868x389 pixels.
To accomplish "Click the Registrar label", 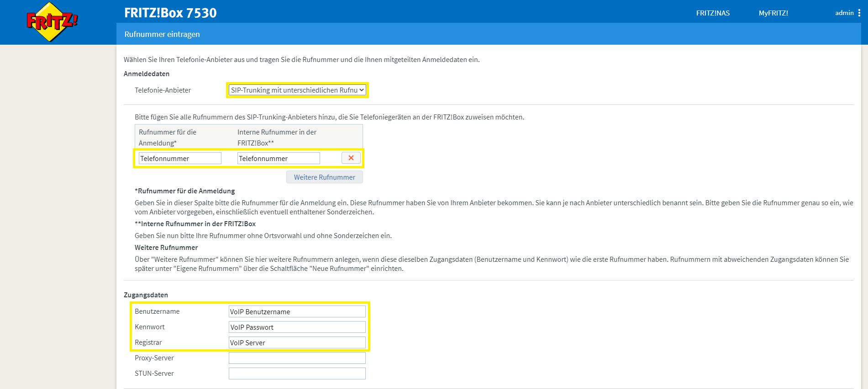I will [148, 342].
